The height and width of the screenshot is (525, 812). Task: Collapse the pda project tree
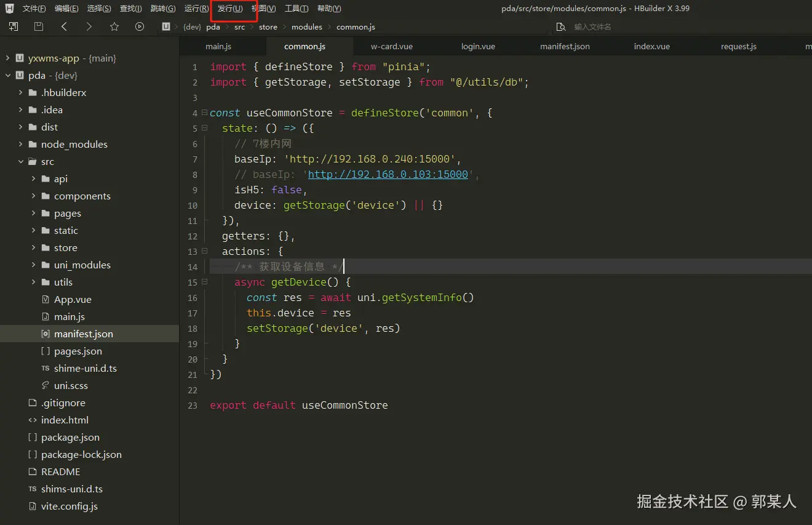(7, 75)
